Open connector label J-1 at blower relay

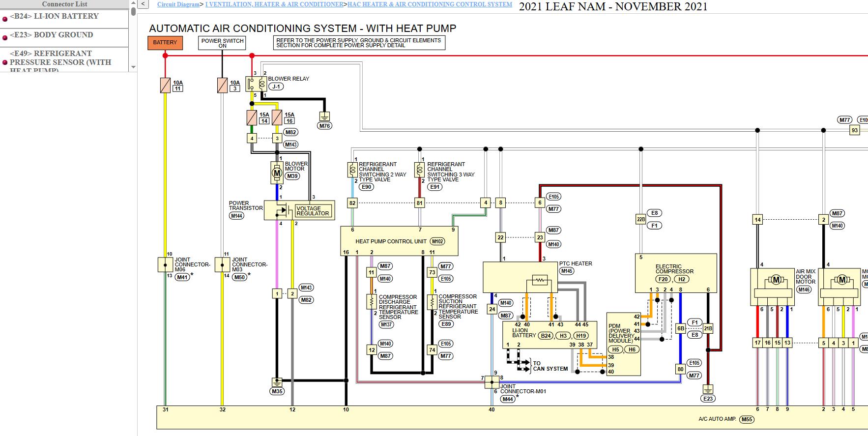click(276, 87)
